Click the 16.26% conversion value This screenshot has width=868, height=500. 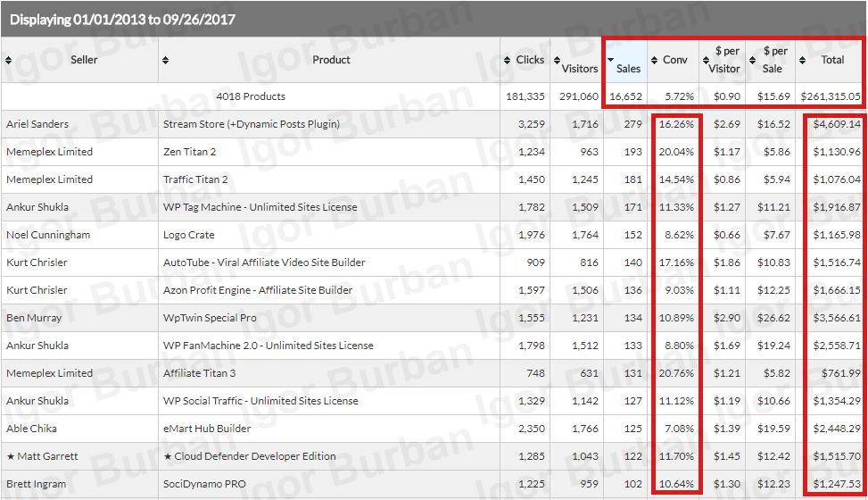pyautogui.click(x=676, y=124)
